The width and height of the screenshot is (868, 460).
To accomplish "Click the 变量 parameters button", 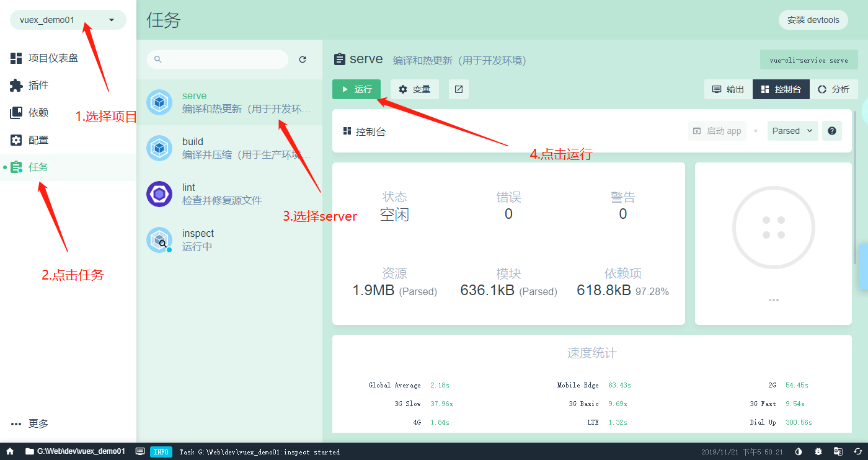I will [415, 89].
